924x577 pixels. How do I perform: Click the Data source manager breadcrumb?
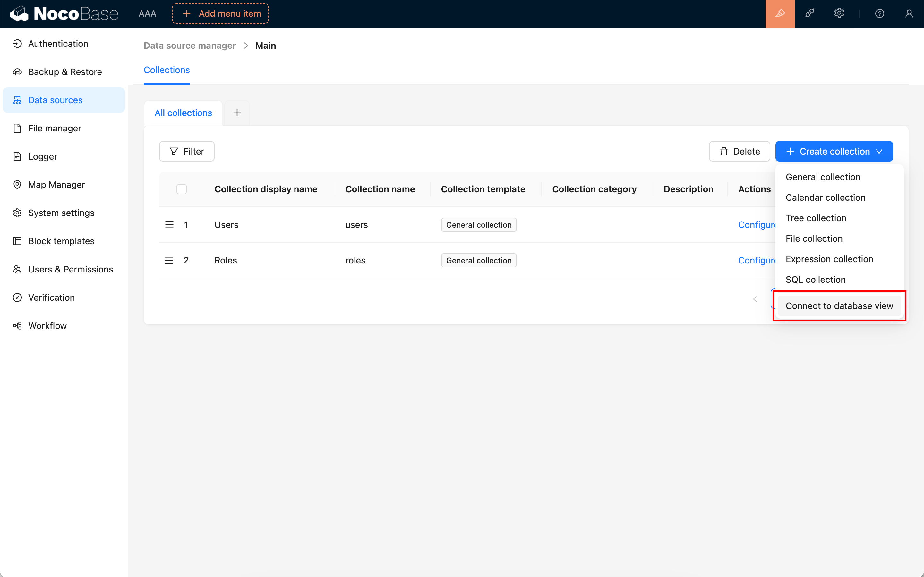[189, 46]
